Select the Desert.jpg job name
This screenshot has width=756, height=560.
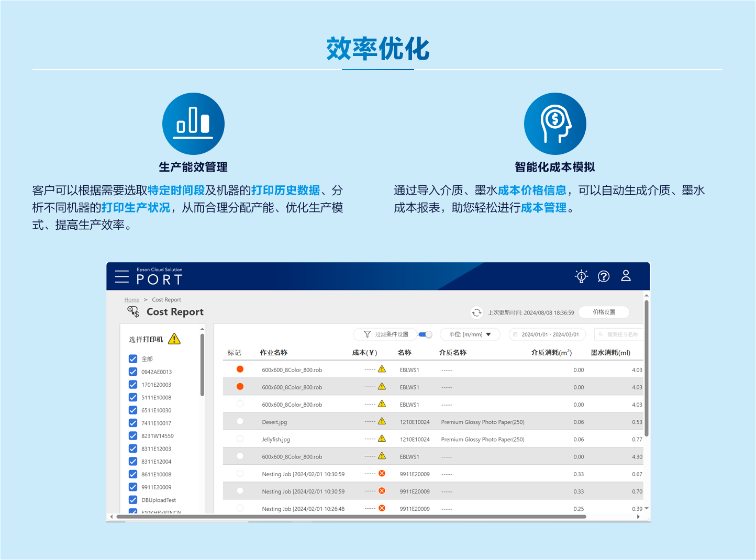click(274, 422)
